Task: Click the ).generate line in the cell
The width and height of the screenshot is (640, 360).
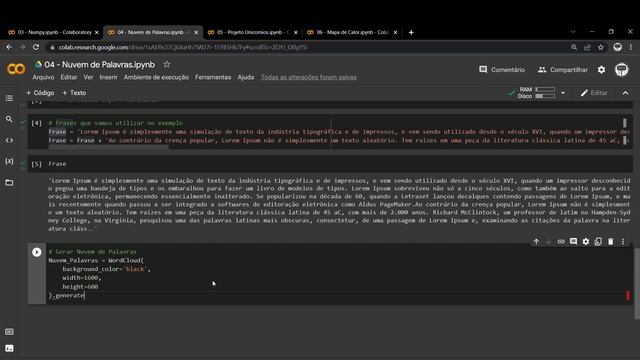Action: (67, 295)
